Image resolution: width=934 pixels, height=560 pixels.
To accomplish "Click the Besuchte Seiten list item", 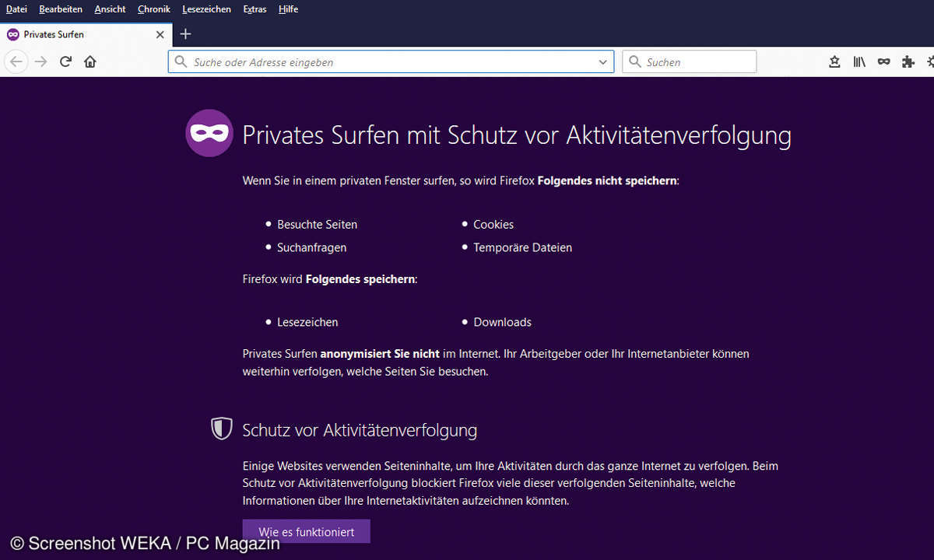I will [x=317, y=224].
